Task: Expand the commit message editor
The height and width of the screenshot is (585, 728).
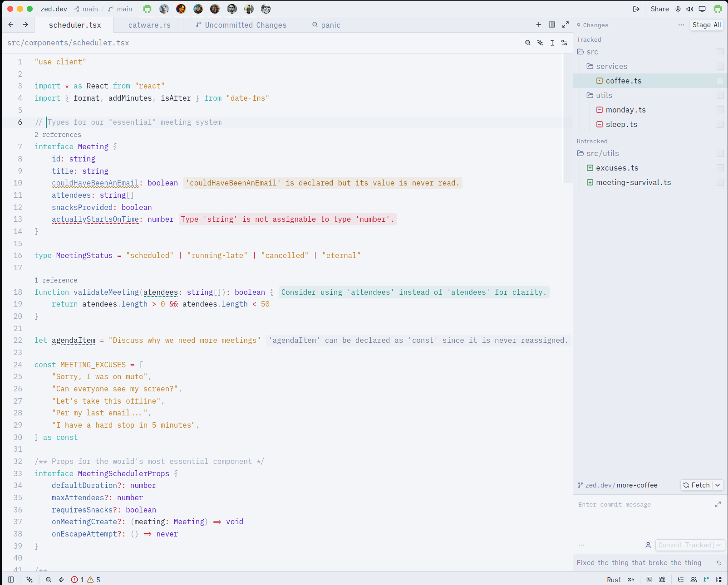Action: [x=718, y=504]
